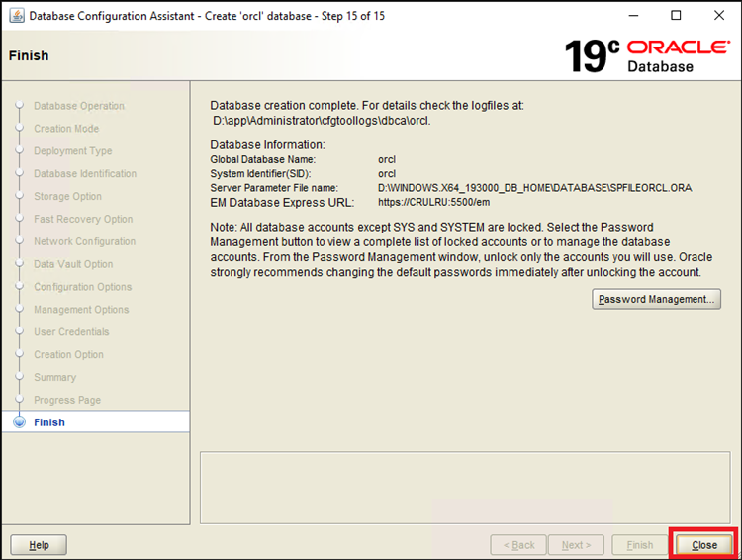742x560 pixels.
Task: Click the empty message box at bottom
Action: [465, 488]
